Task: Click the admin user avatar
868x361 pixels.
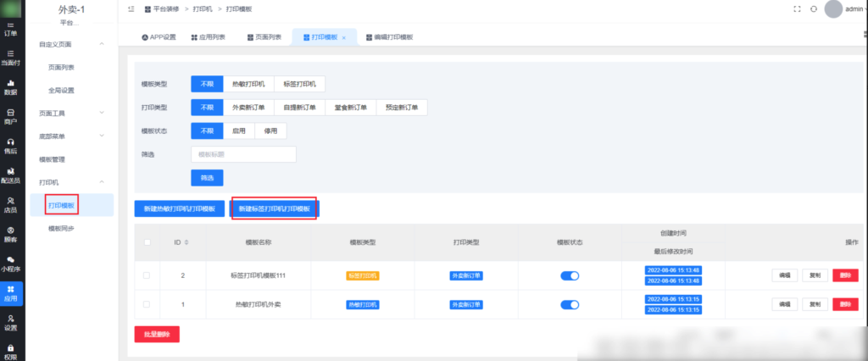Action: 833,9
